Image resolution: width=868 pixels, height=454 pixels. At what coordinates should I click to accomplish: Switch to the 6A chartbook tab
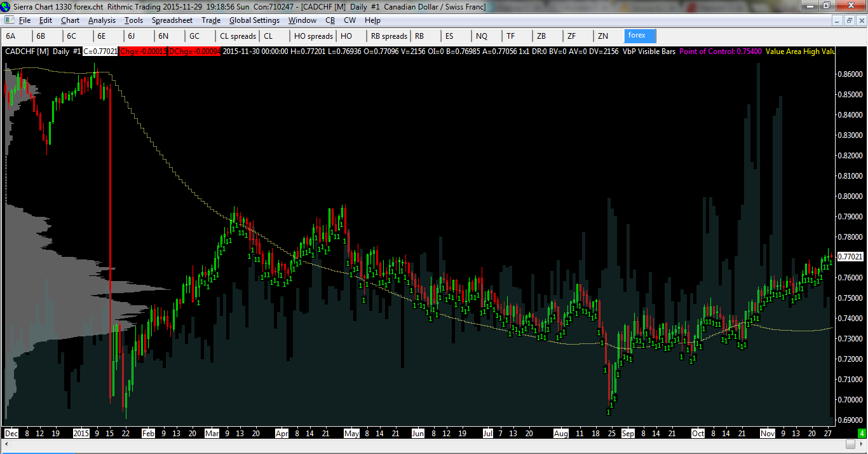[x=17, y=36]
